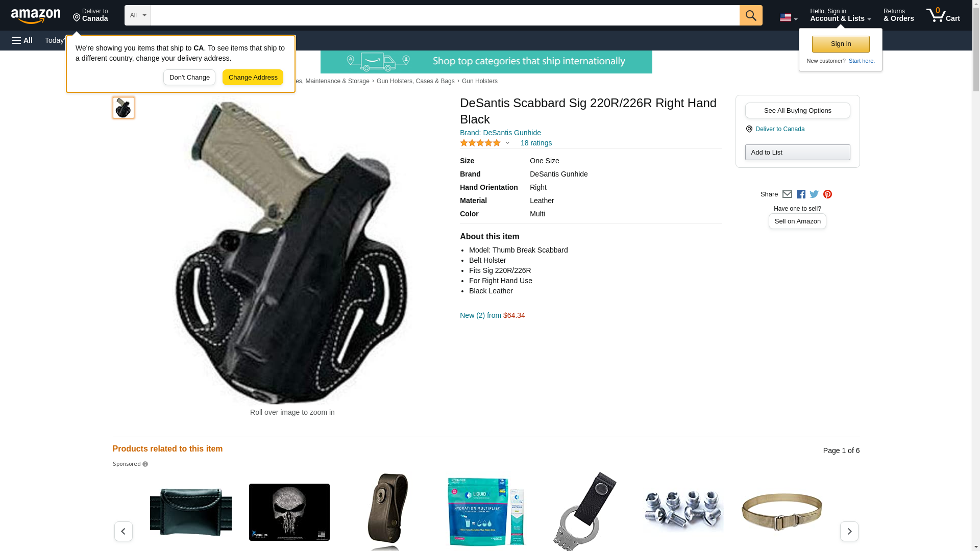Click See All Buying Options

point(797,111)
